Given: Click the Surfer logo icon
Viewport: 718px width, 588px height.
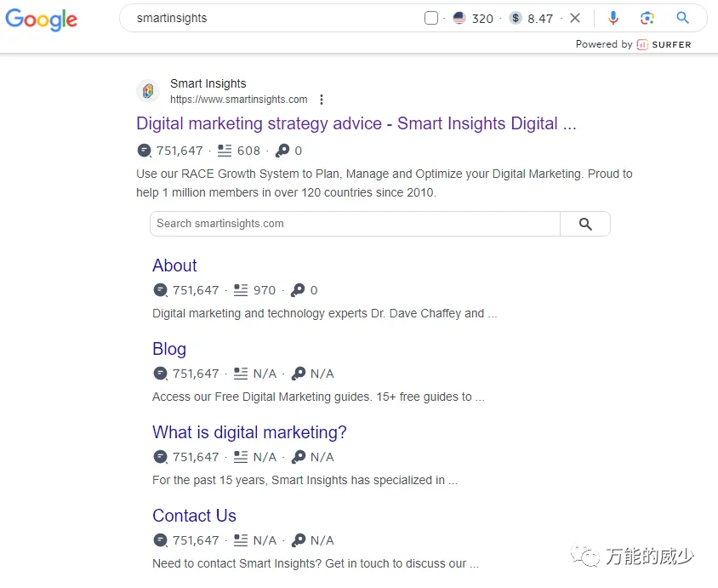Looking at the screenshot, I should (642, 44).
